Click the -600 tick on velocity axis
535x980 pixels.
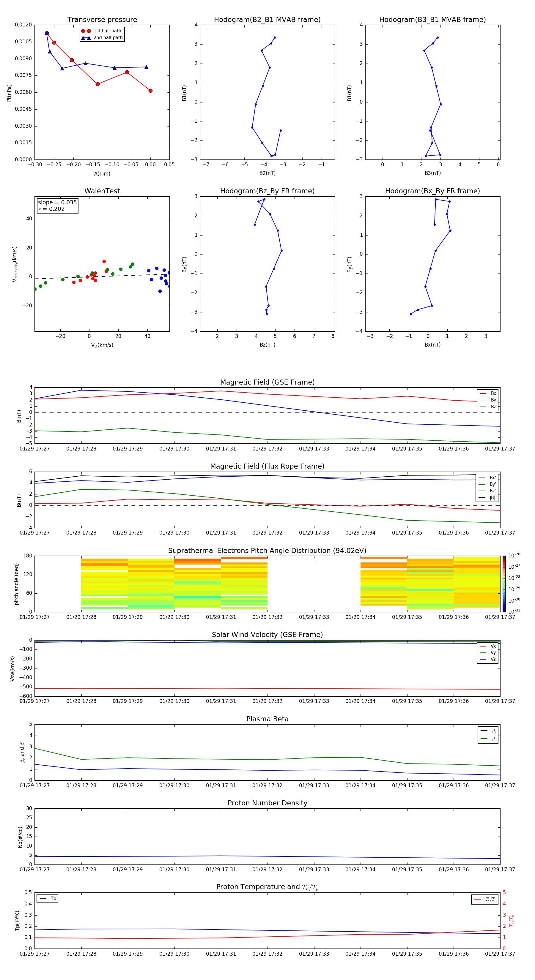[26, 696]
